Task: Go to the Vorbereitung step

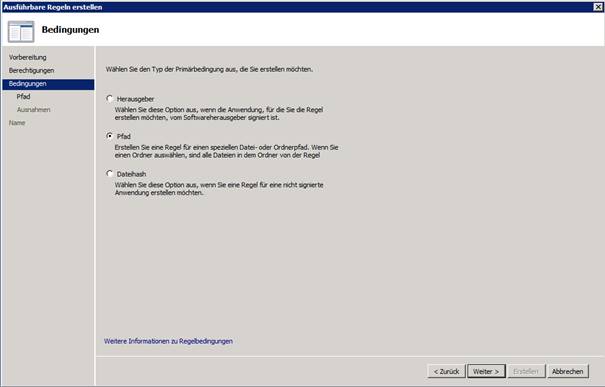Action: click(27, 57)
